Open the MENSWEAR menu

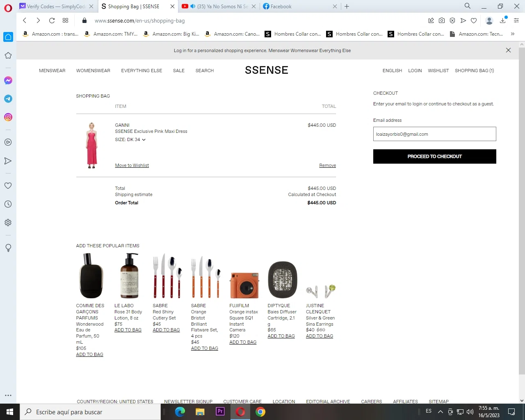52,71
